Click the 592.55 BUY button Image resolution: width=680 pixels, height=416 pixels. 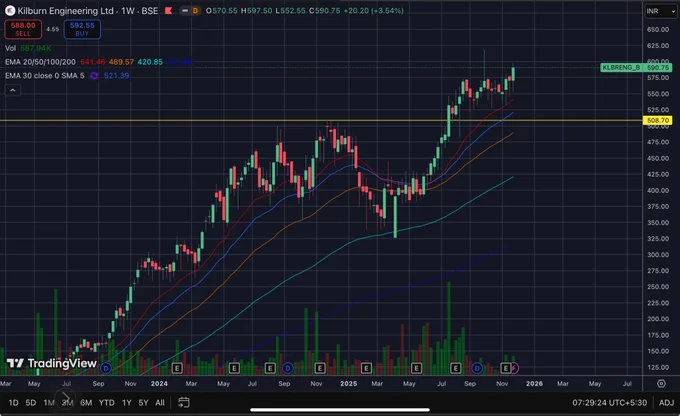coord(82,29)
